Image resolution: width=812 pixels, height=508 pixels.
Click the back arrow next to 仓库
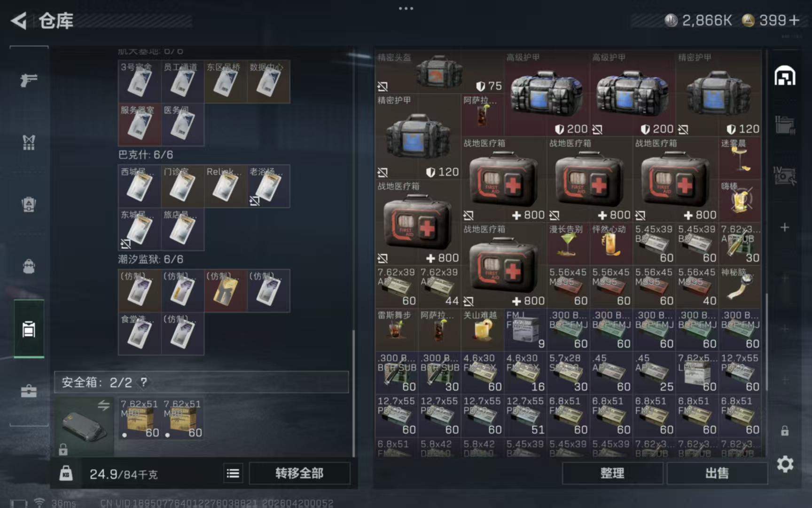pos(19,21)
